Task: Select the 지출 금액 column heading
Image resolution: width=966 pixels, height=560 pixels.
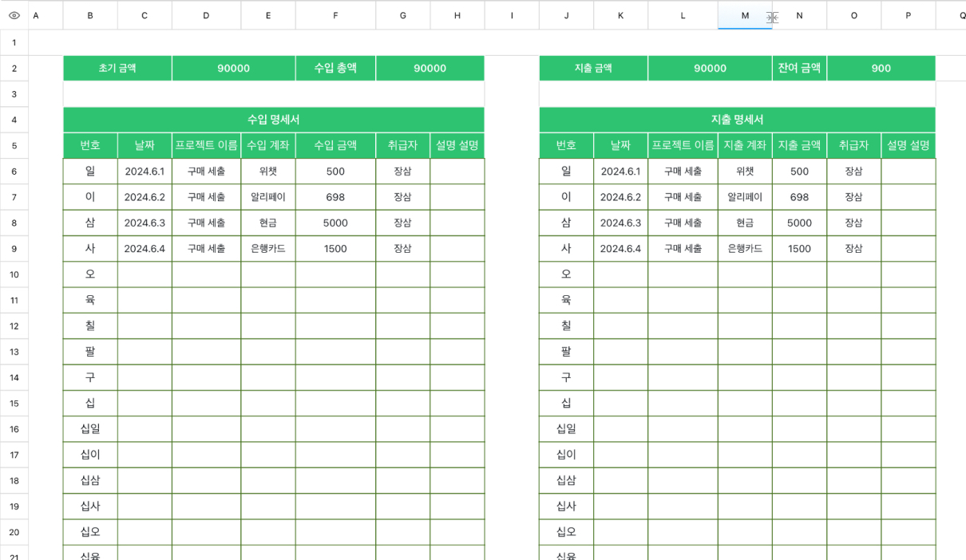Action: [x=799, y=146]
